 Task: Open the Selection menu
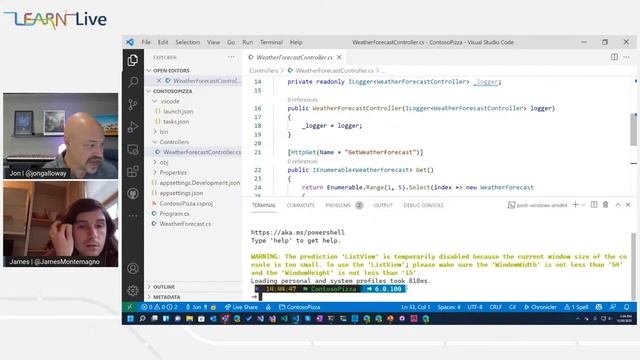[187, 42]
